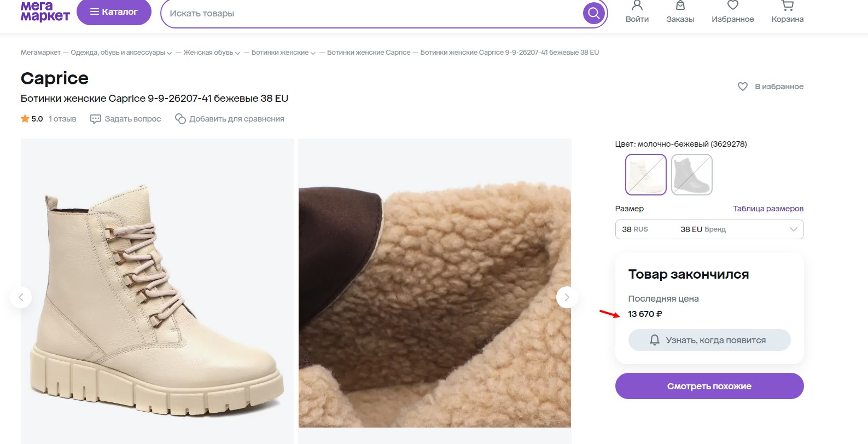Open the Корзина shopping cart
Screen dimensions: 868x444
coord(787,6)
